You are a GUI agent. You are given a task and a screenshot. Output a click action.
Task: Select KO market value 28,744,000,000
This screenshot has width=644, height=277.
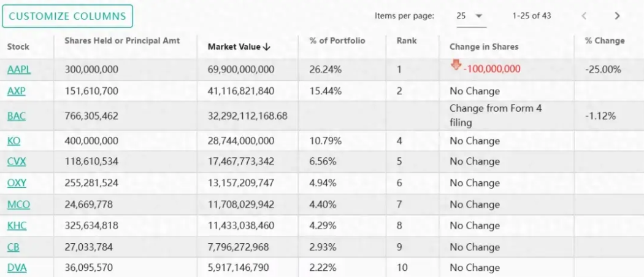[x=240, y=141]
